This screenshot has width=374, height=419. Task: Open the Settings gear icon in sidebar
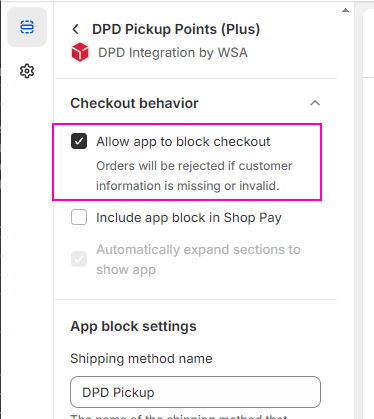coord(27,71)
